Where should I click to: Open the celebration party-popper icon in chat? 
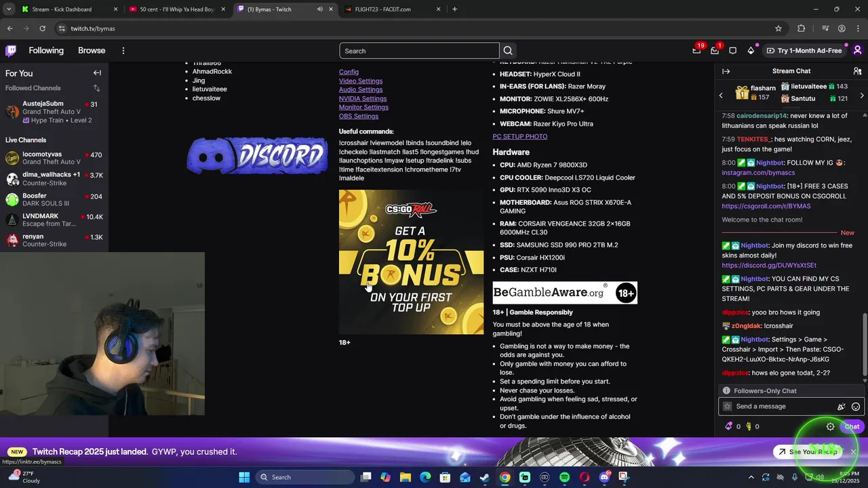[x=841, y=407]
